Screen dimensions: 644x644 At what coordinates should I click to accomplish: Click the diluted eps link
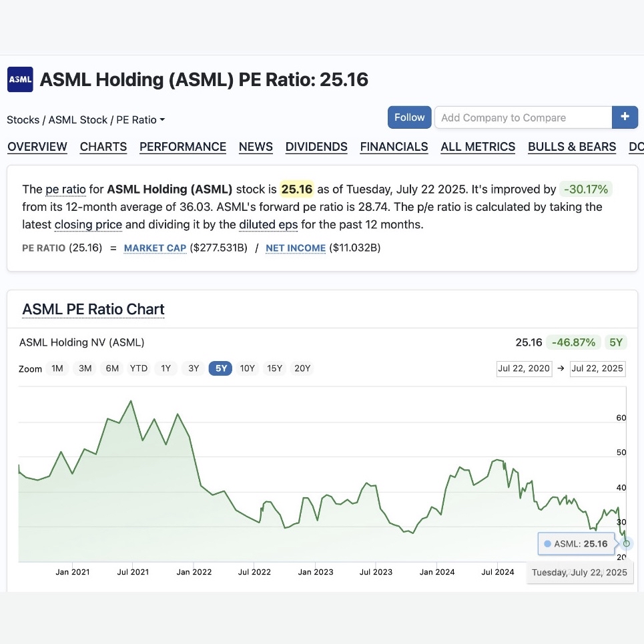268,225
